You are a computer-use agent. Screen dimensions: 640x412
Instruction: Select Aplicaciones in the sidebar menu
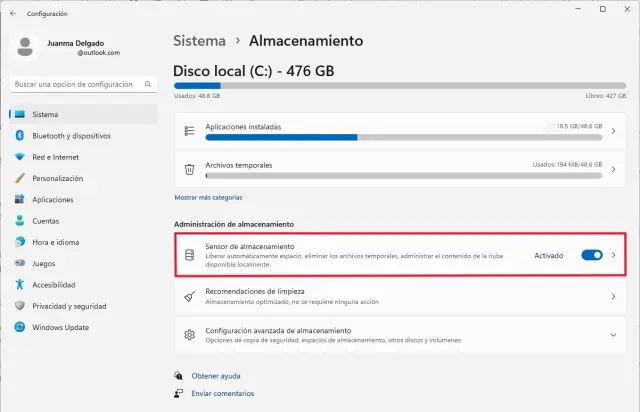52,199
